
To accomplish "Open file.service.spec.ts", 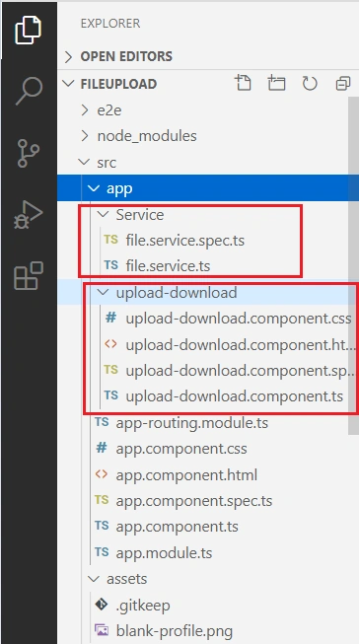I will point(184,241).
